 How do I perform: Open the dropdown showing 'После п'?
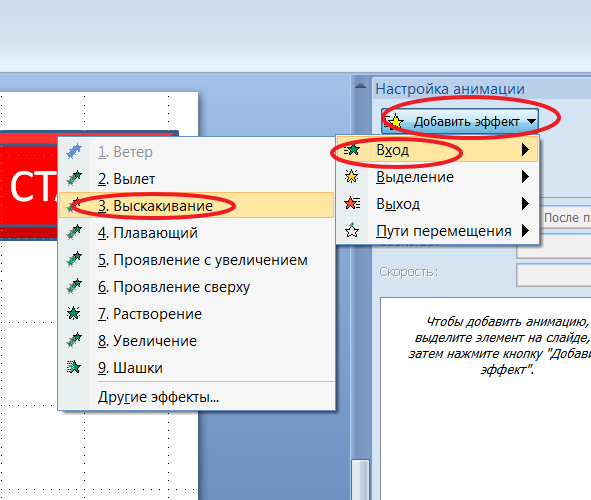click(566, 217)
